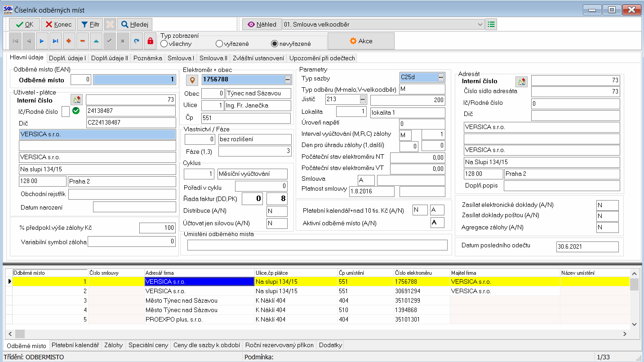Click the Náhled preview button
Screen dimensions: 644x362
click(262, 24)
